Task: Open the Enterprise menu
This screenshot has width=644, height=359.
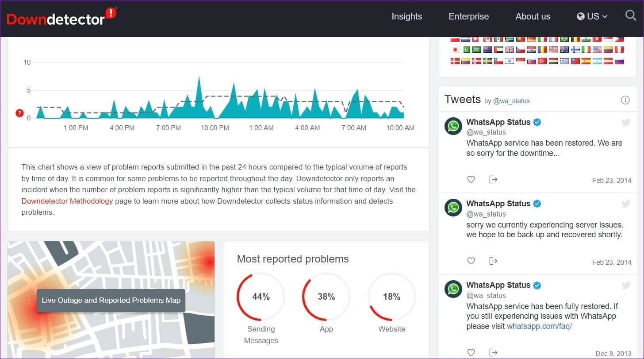Action: click(x=469, y=16)
